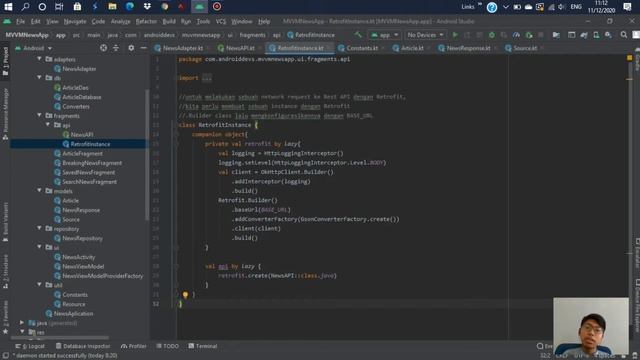640x360 pixels.
Task: Click the yellow lightbulb intention icon
Action: pos(185,295)
